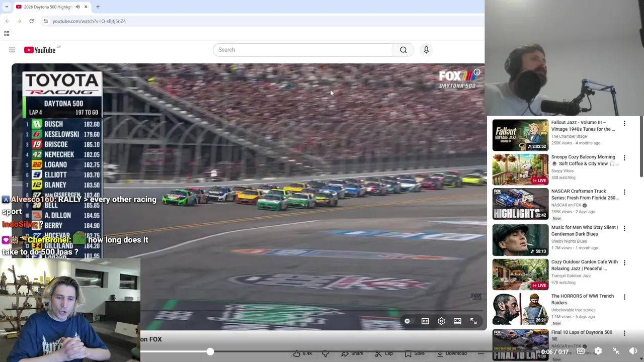The image size is (644, 362).
Task: Like the video (6.4K)
Action: tap(303, 353)
